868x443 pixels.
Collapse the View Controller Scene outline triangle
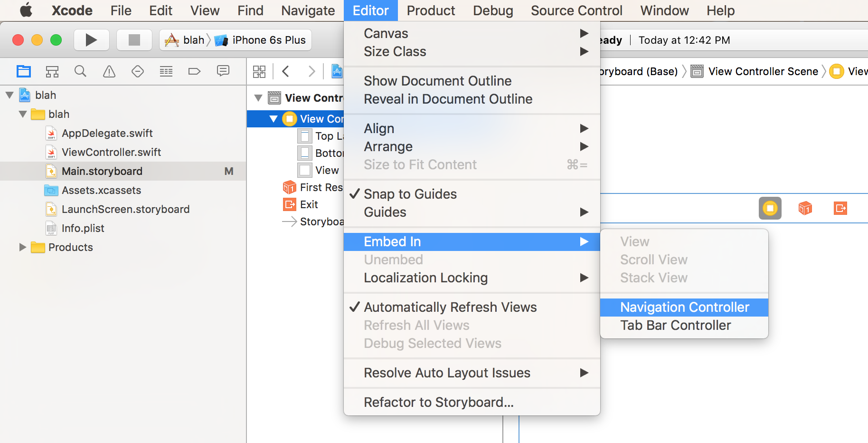pos(258,98)
